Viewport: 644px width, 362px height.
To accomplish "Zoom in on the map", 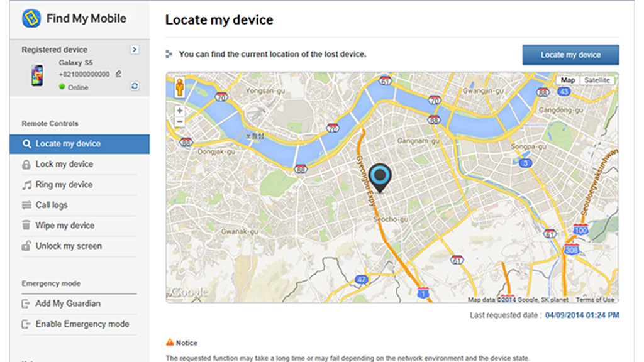I will click(180, 111).
